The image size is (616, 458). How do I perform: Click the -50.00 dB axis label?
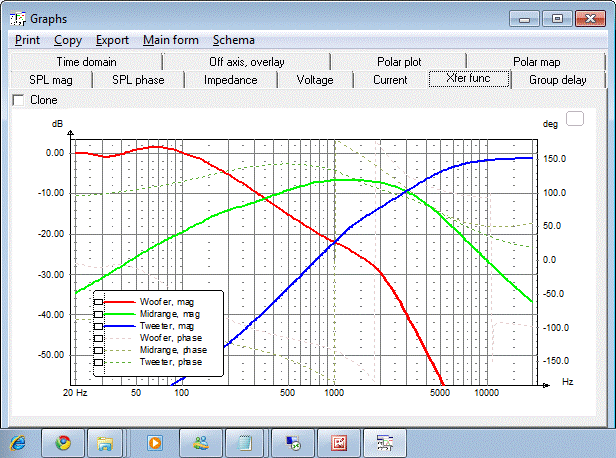coord(51,355)
